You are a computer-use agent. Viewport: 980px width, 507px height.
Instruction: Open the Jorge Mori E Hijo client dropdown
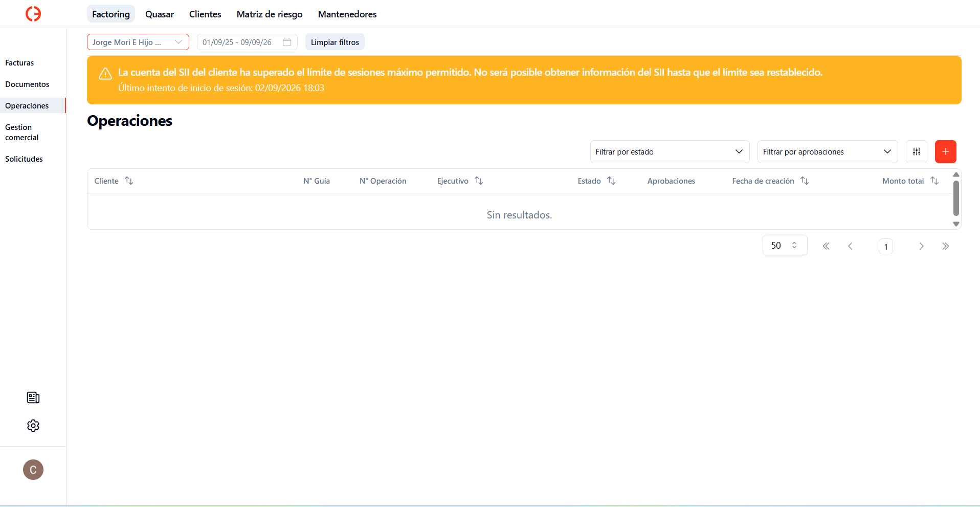[138, 42]
